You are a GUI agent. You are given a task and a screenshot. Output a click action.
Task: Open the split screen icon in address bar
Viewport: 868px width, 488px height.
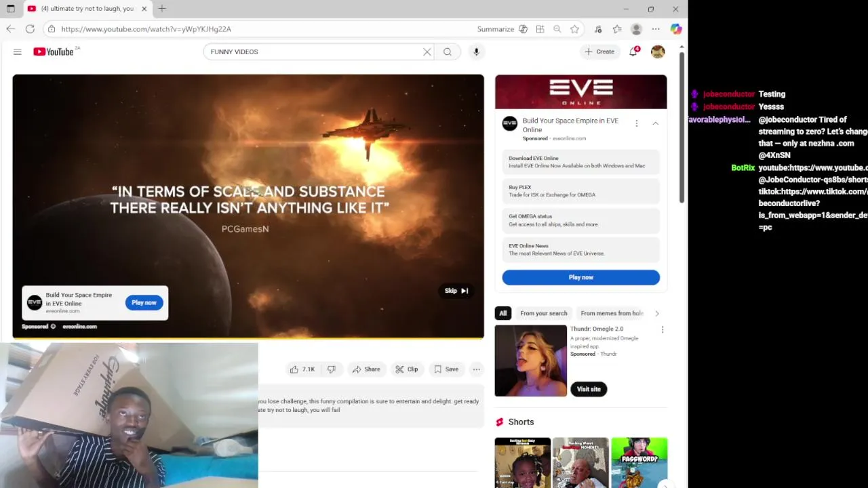540,29
